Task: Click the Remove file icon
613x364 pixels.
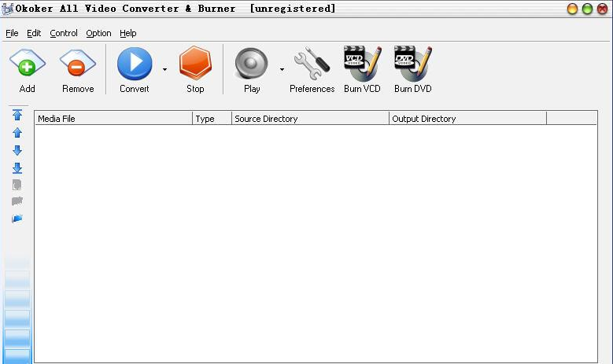Action: 77,63
